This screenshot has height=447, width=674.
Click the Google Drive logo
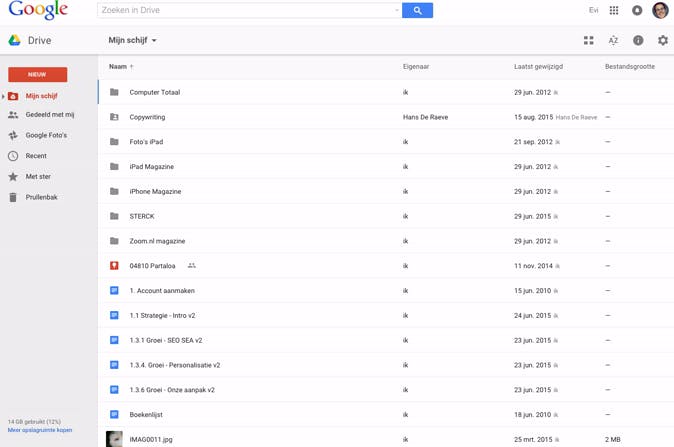[15, 40]
